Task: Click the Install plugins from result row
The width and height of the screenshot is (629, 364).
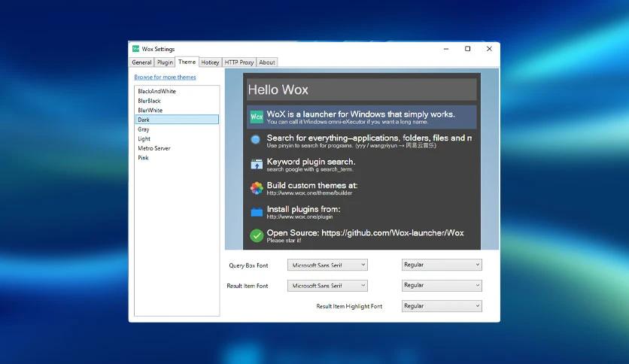Action: (x=361, y=211)
